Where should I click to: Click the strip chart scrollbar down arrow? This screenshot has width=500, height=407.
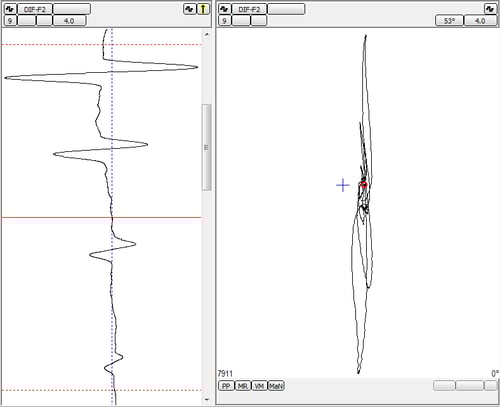207,399
